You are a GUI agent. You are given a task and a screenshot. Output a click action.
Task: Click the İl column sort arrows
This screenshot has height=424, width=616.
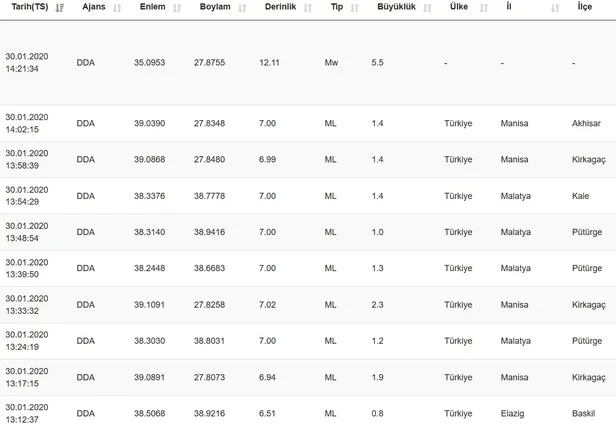pos(555,8)
